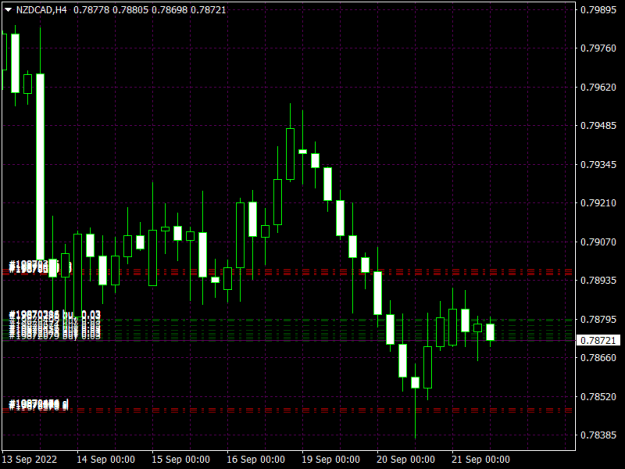Click the 14 Sep 00:00 time label
The height and width of the screenshot is (469, 625).
tap(106, 459)
